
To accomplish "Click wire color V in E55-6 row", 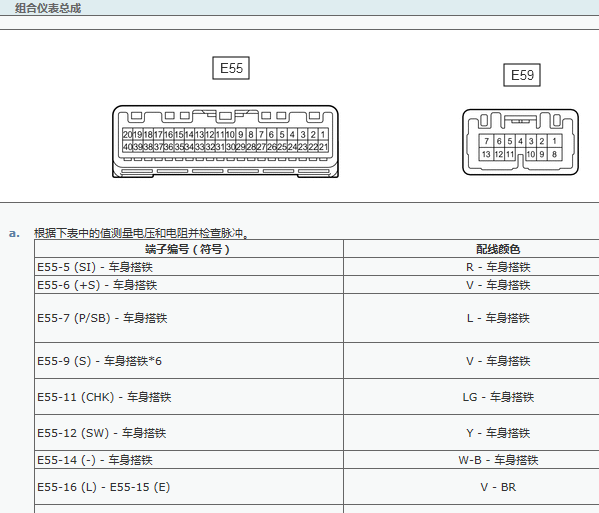I will [471, 285].
